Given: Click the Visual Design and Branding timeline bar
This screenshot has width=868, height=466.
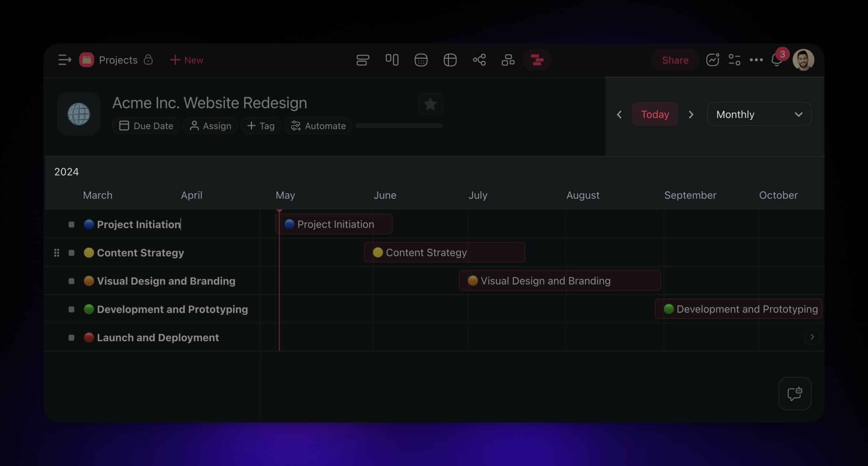Looking at the screenshot, I should (x=559, y=281).
